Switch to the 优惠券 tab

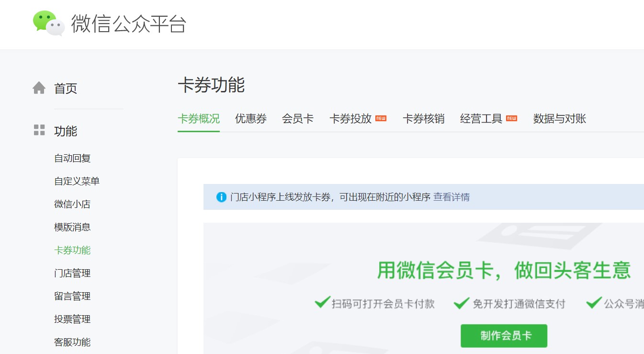(x=250, y=119)
